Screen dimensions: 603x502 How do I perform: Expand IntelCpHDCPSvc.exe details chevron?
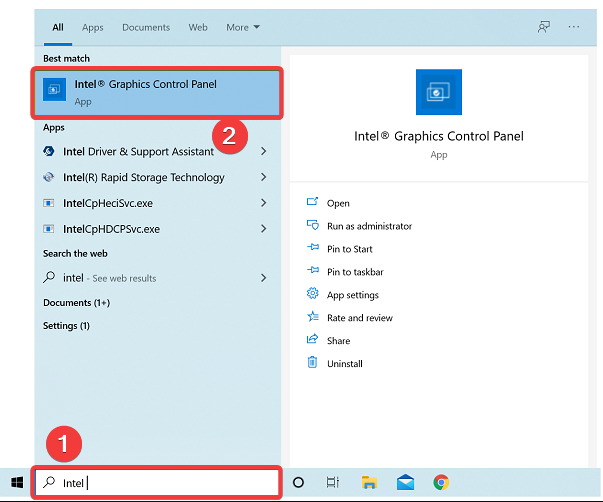pyautogui.click(x=263, y=229)
